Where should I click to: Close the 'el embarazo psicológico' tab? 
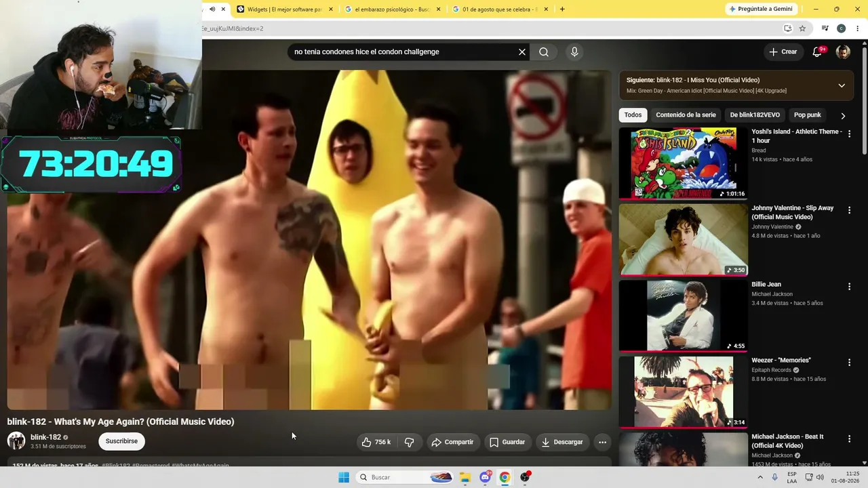coord(439,9)
